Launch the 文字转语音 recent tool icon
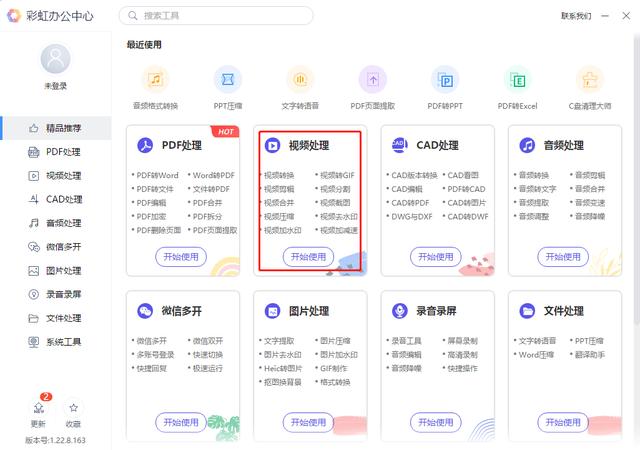The height and width of the screenshot is (450, 640). click(300, 80)
